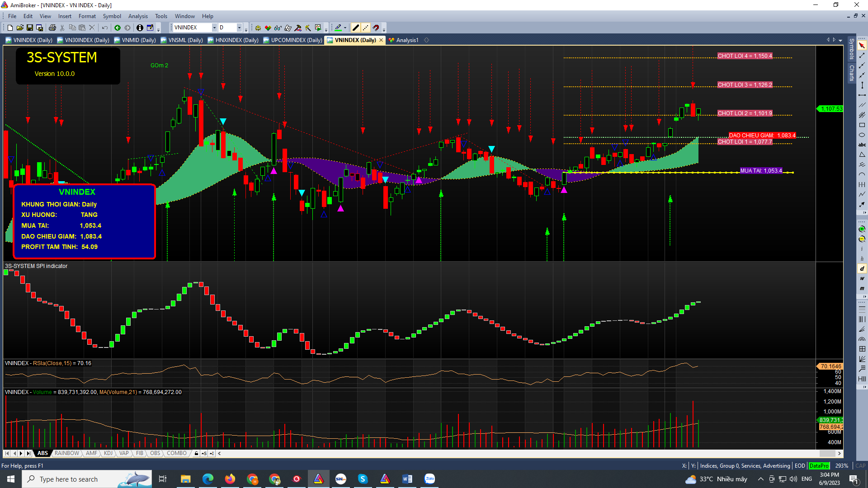
Task: Toggle the monthly 'm' interval button
Action: tap(862, 288)
